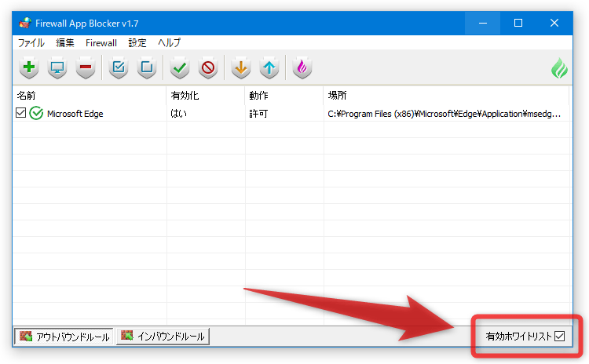Click the orange down arrow toolbar icon
589x364 pixels.
click(x=241, y=68)
